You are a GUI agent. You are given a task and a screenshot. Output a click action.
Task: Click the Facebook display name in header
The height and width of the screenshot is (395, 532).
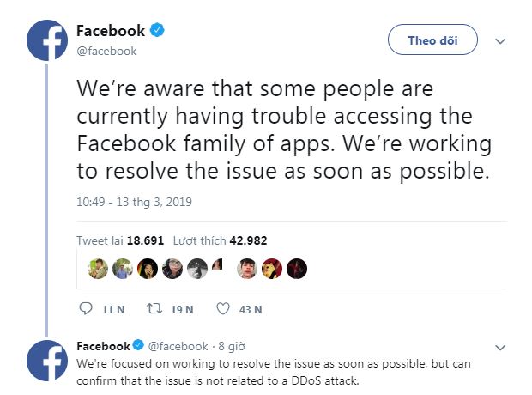click(111, 31)
